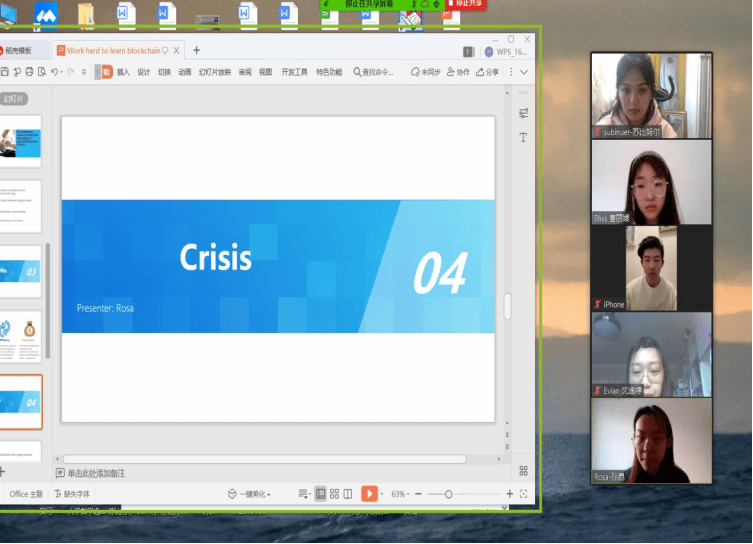Click the undo arrow in the toolbar
The width and height of the screenshot is (753, 544).
pyautogui.click(x=55, y=72)
